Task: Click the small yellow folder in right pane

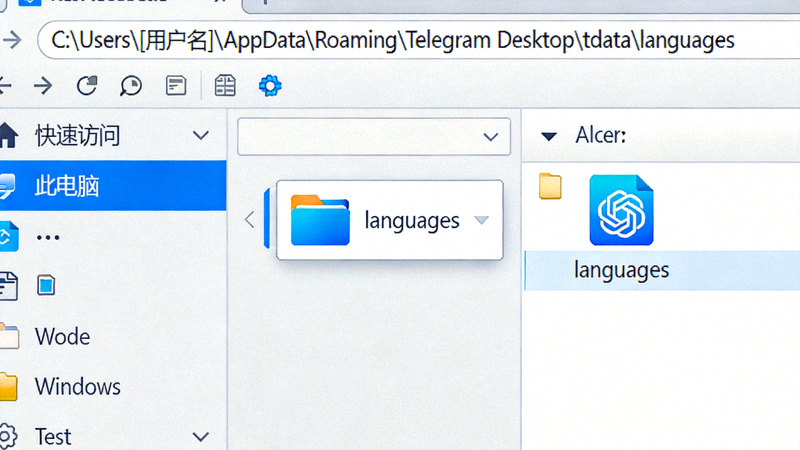Action: 550,186
